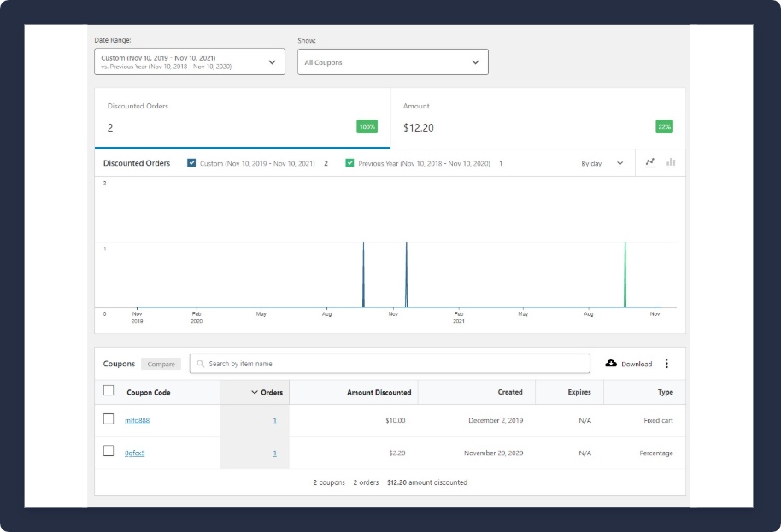Click the search magnifier icon

201,364
